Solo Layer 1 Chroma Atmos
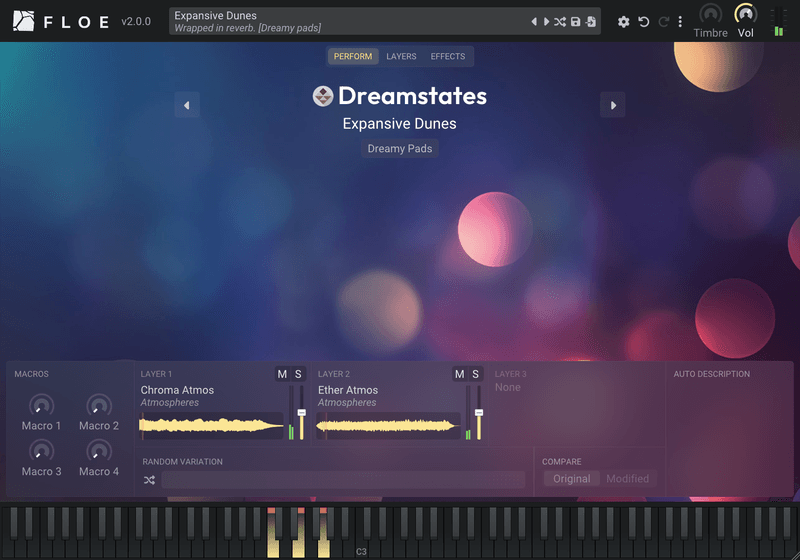This screenshot has height=560, width=800. (298, 374)
